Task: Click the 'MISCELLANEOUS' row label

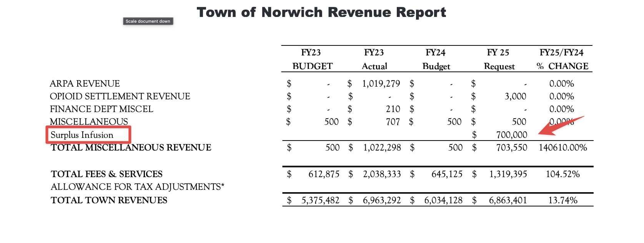Action: coord(89,122)
